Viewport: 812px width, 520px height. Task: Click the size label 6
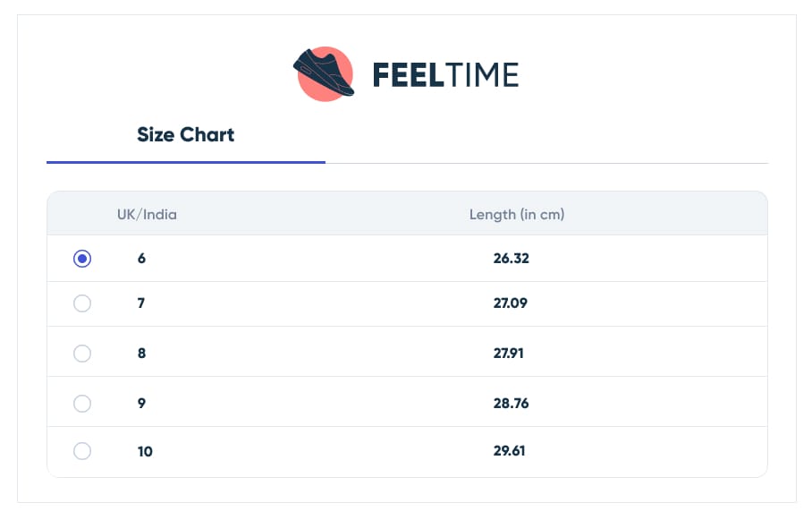coord(141,258)
